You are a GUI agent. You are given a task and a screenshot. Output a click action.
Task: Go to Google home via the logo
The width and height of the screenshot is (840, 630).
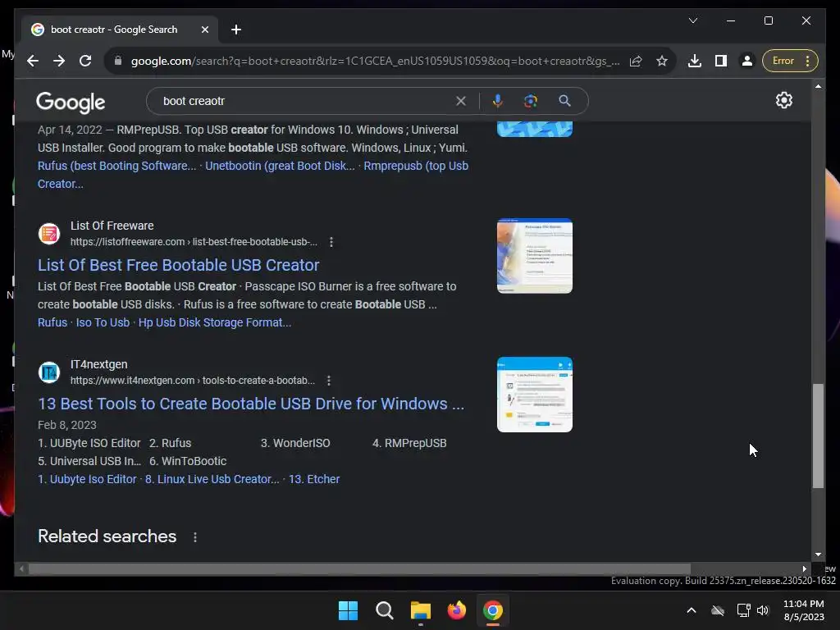point(71,102)
